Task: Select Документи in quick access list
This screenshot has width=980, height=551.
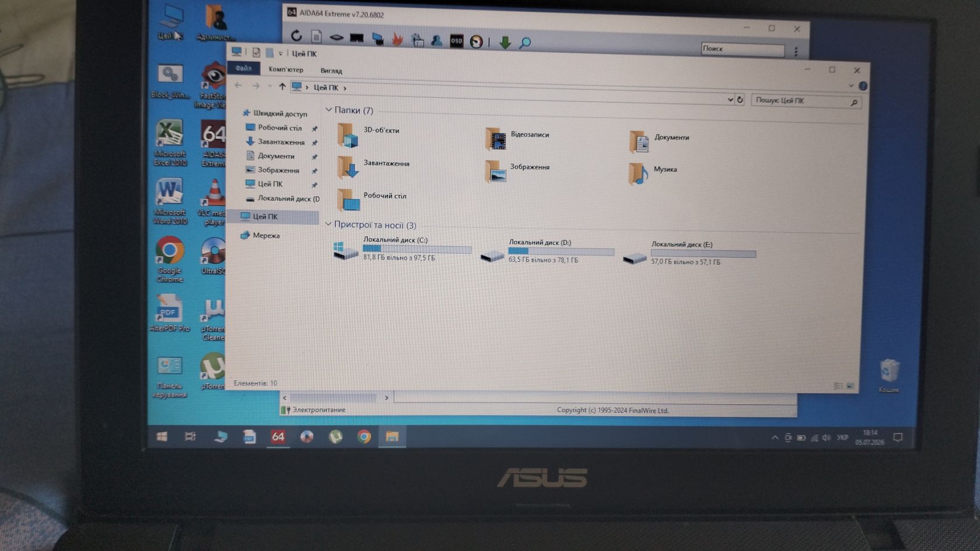Action: point(270,156)
